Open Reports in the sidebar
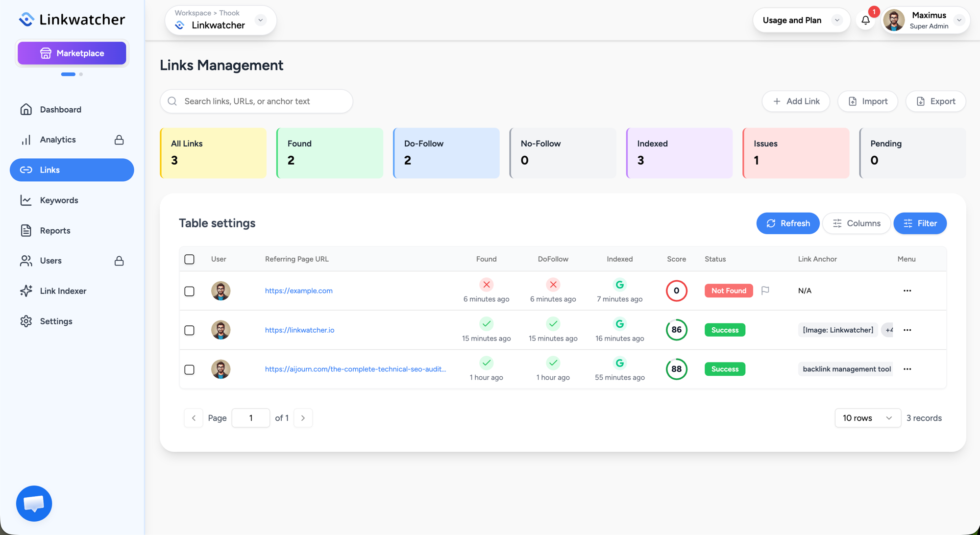Viewport: 980px width, 535px height. coord(72,230)
